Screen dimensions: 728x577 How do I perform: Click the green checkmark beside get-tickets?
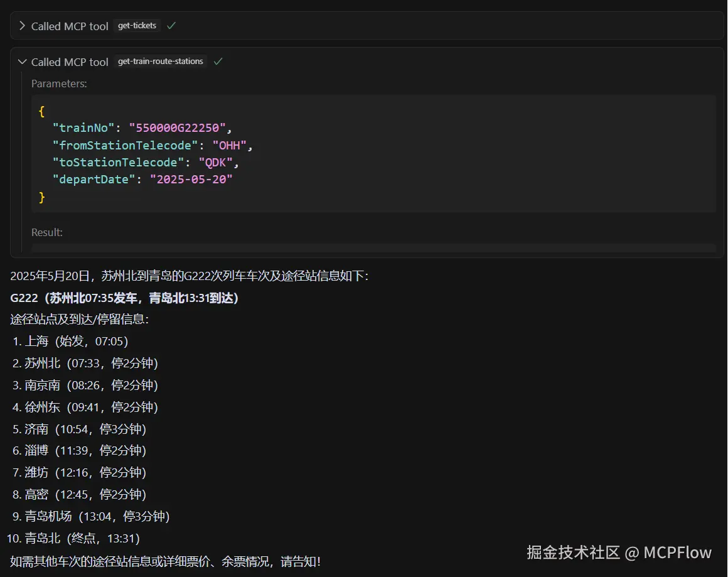click(171, 26)
